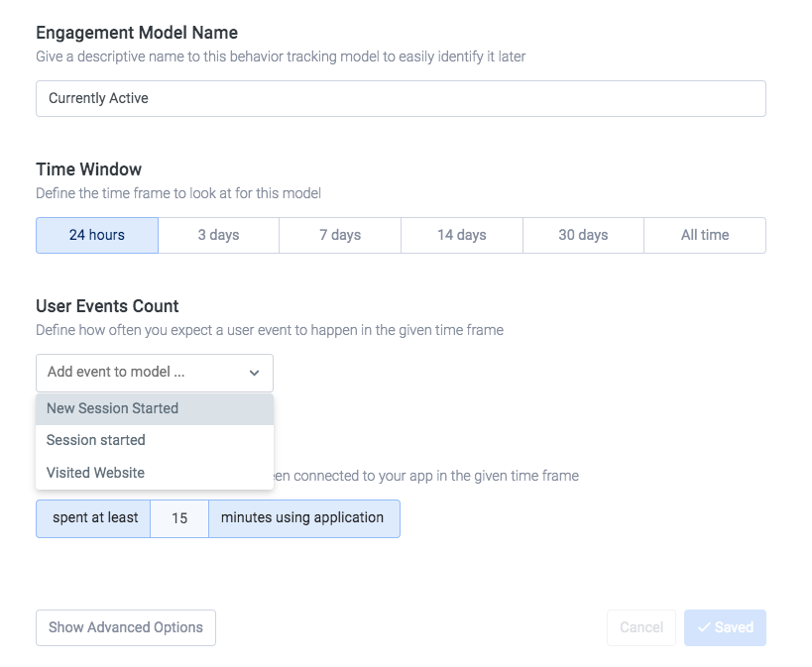Click the Engagement Model Name input field

(x=401, y=98)
